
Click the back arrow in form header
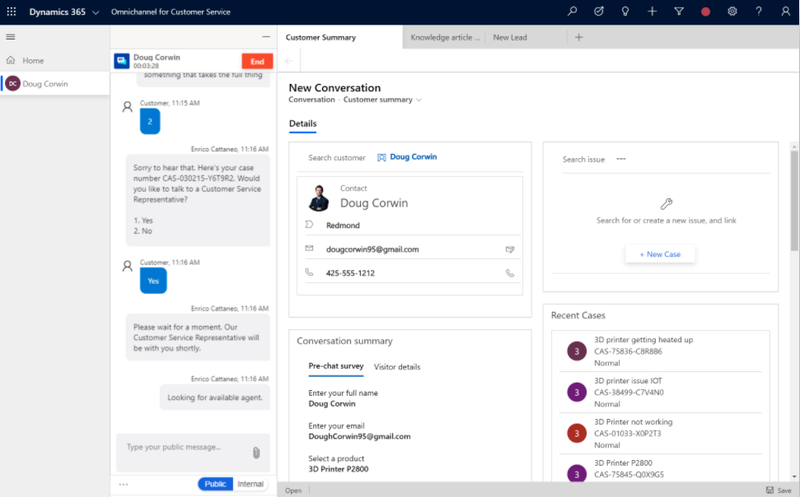tap(289, 61)
